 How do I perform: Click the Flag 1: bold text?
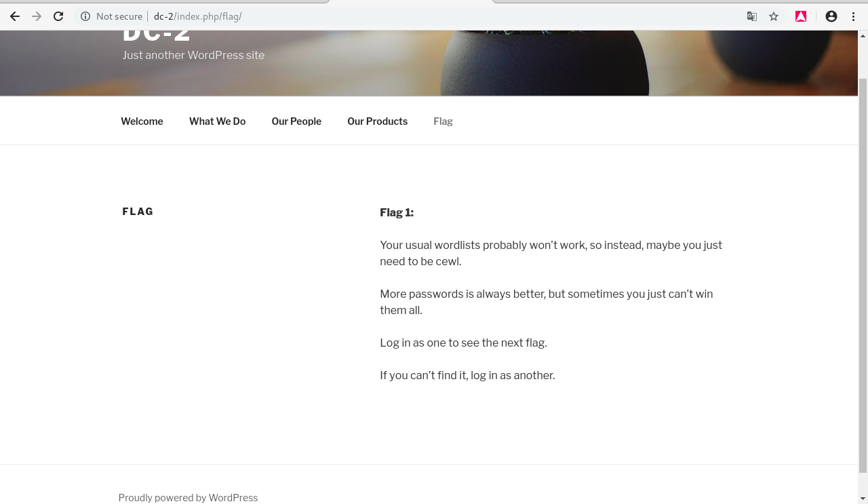397,212
